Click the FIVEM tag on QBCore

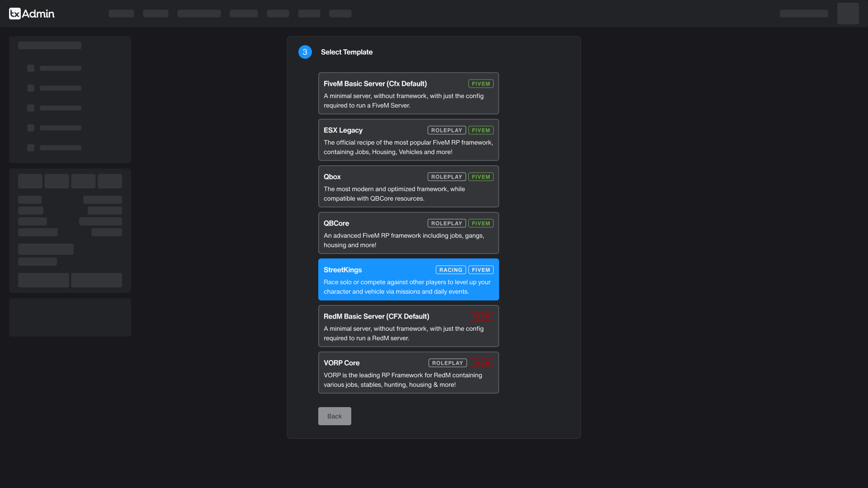pyautogui.click(x=481, y=224)
